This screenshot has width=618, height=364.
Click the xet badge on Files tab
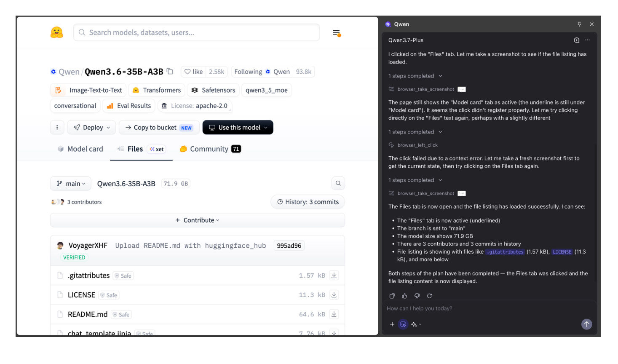157,149
